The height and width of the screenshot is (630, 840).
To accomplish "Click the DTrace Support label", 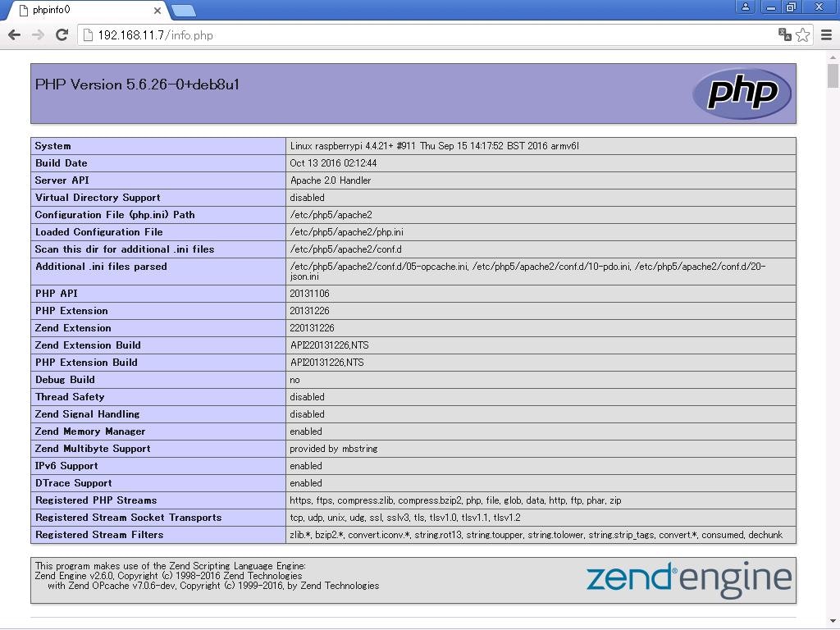I will [73, 482].
